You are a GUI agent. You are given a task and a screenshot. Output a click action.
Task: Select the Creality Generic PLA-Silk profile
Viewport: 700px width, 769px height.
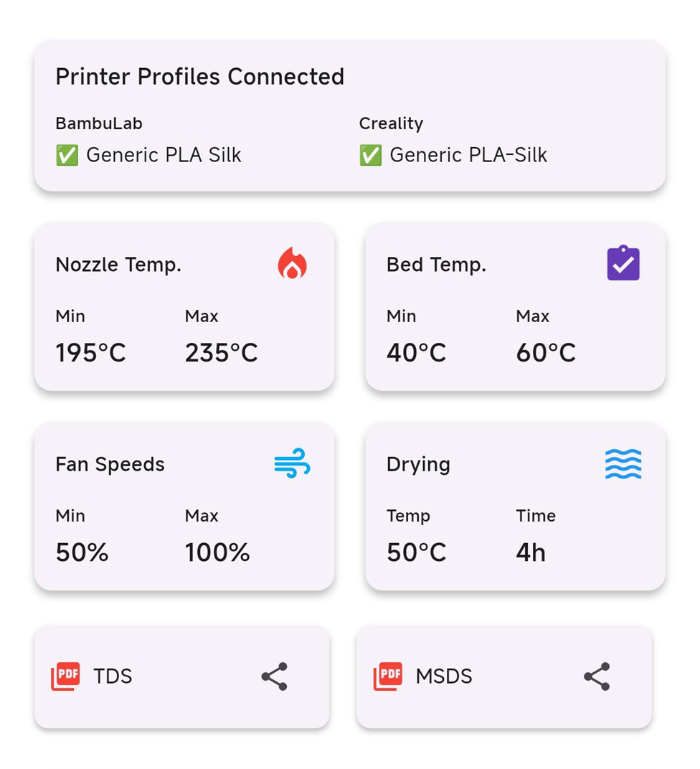click(x=468, y=155)
